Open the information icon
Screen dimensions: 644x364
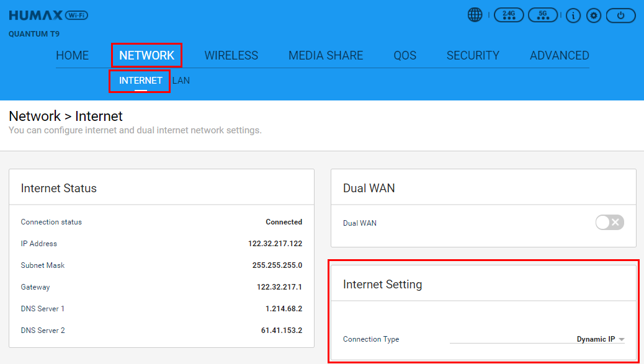coord(573,16)
